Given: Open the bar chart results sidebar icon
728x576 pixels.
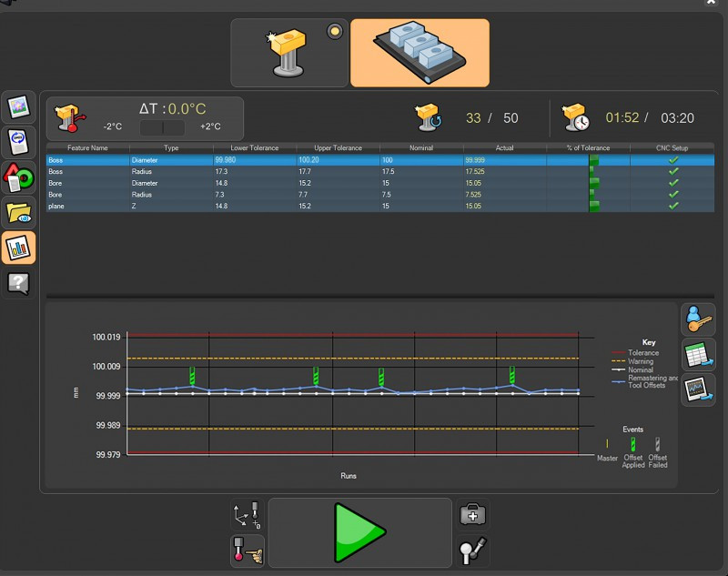Looking at the screenshot, I should tap(18, 248).
